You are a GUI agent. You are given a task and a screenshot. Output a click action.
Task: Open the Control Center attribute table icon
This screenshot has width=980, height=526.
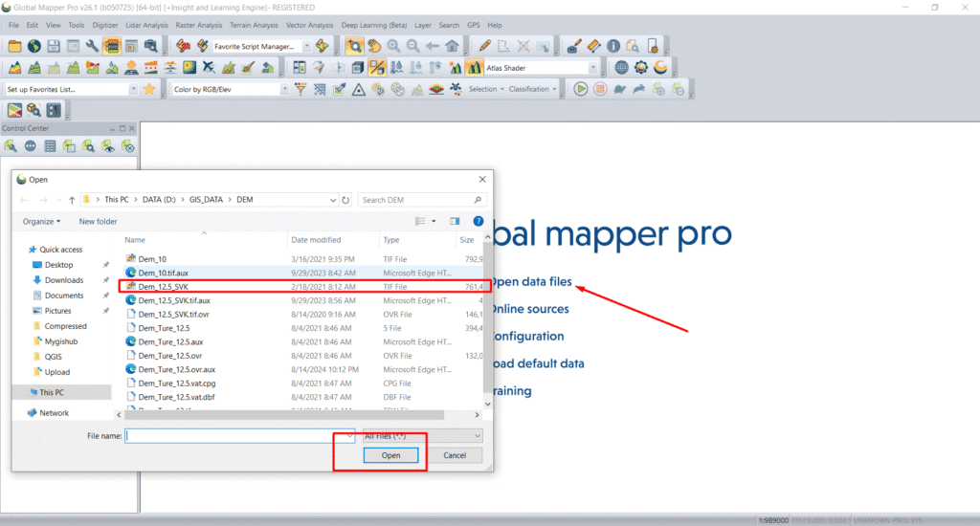(50, 146)
